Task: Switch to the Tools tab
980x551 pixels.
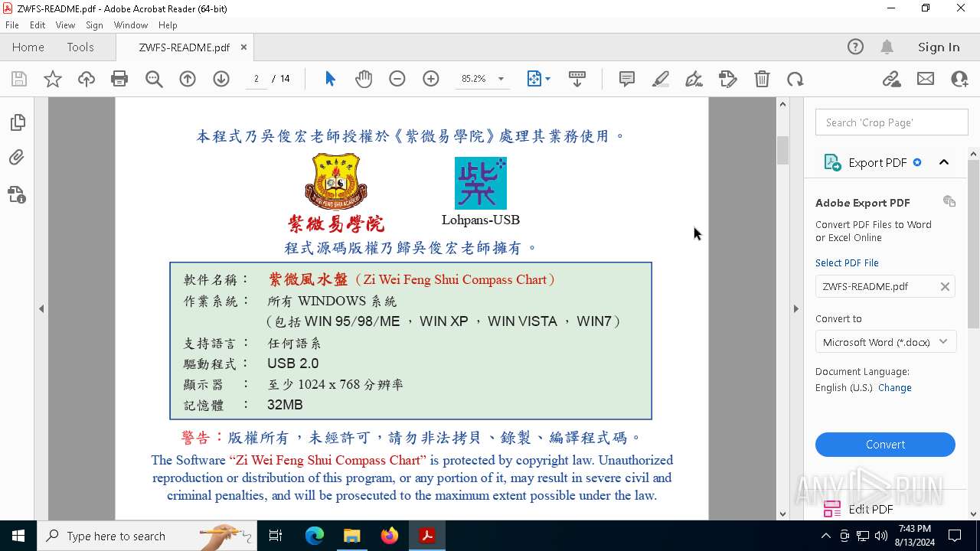Action: pos(80,47)
